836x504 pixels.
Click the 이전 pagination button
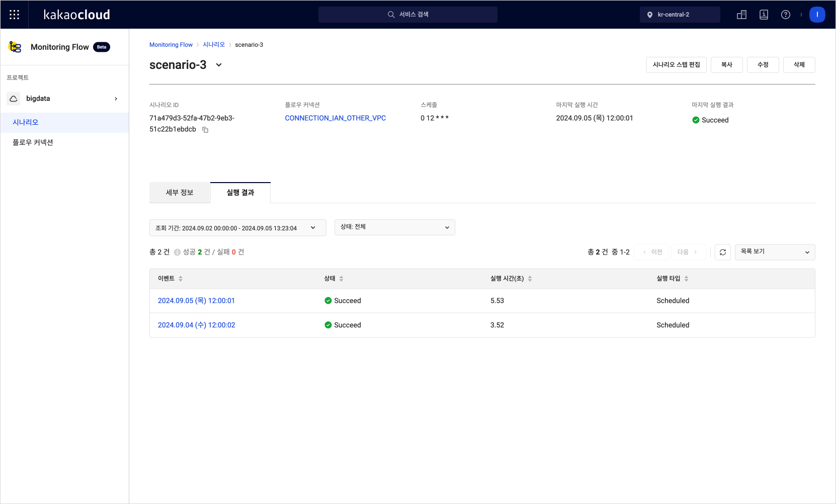tap(652, 252)
